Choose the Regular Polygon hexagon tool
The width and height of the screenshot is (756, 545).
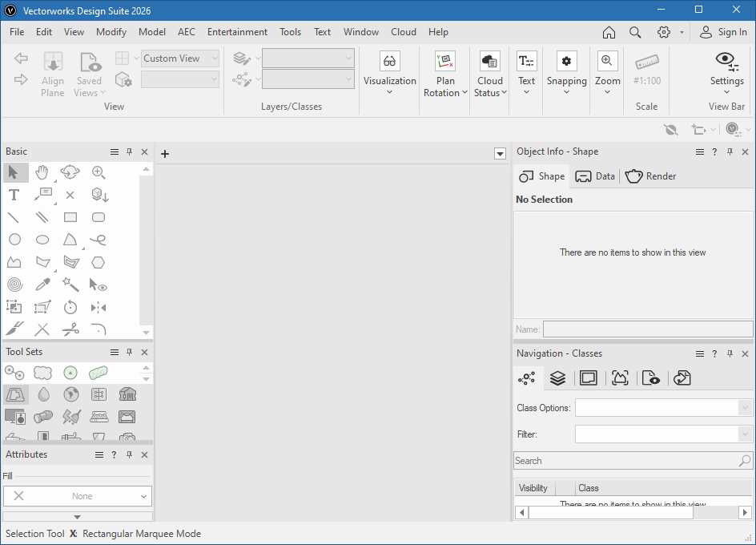[99, 262]
